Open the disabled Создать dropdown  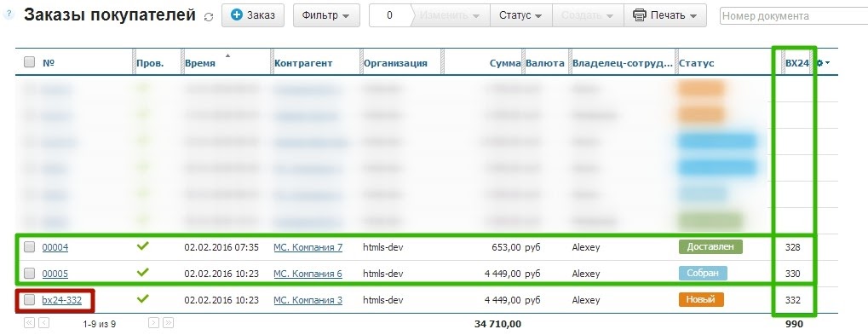(x=588, y=15)
